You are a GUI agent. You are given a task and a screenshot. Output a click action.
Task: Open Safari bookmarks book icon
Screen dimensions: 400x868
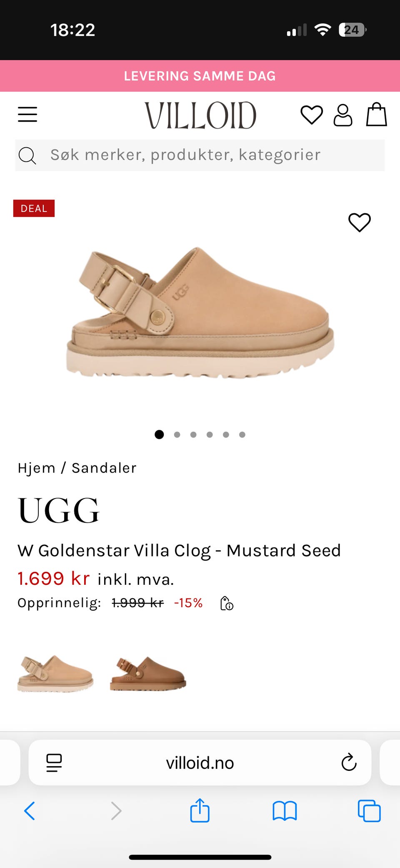tap(285, 811)
